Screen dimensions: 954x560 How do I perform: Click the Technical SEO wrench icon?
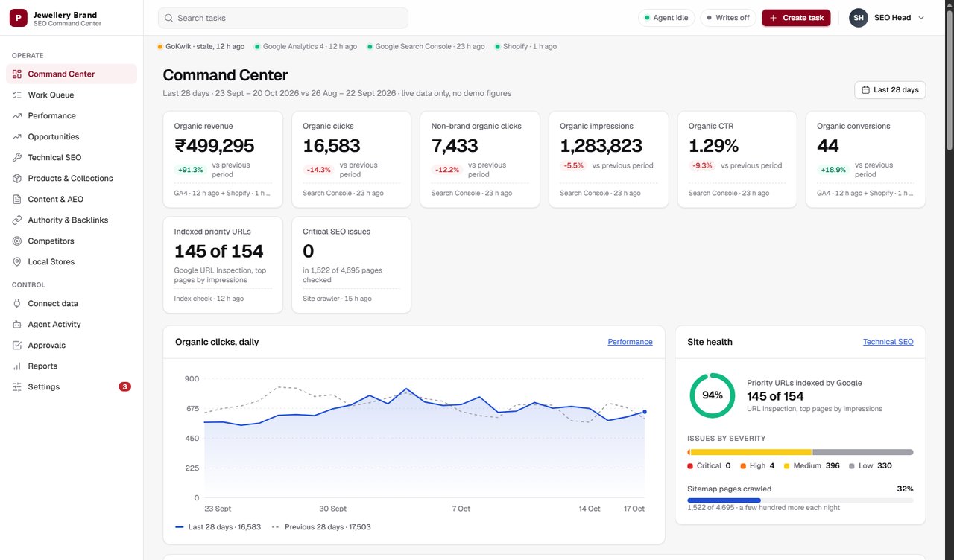pos(17,157)
